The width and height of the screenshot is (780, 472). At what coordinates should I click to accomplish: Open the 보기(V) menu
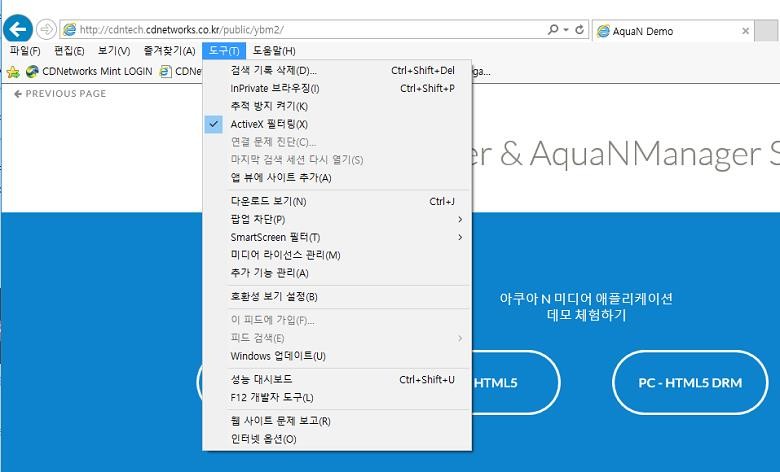click(x=114, y=51)
